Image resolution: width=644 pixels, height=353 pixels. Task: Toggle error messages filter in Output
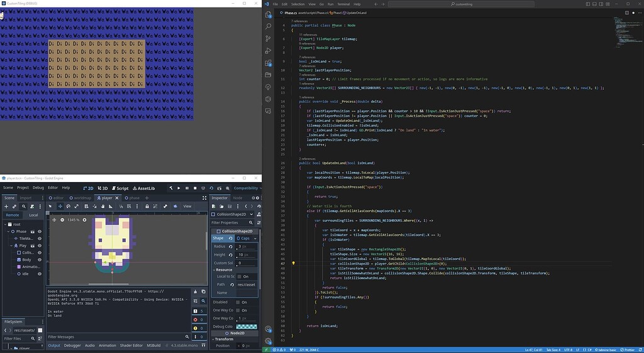tap(198, 320)
